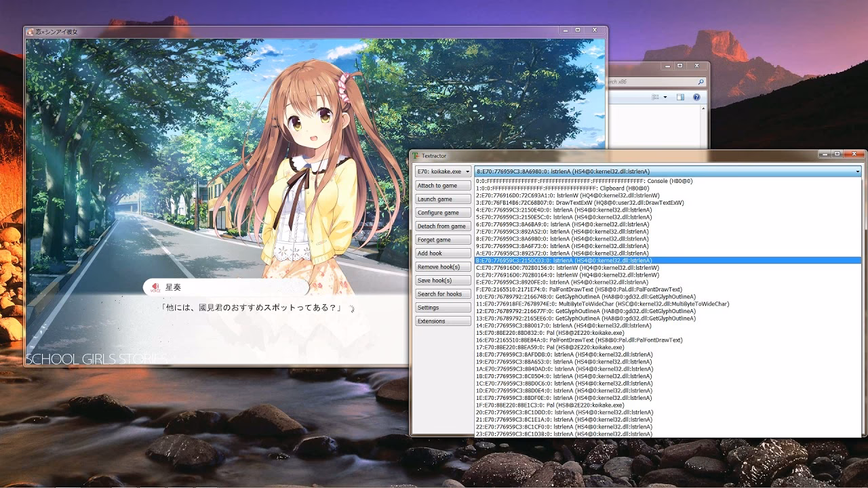Minimize the Explorer window behind the game
Screen dimensions: 868x488
click(x=667, y=66)
